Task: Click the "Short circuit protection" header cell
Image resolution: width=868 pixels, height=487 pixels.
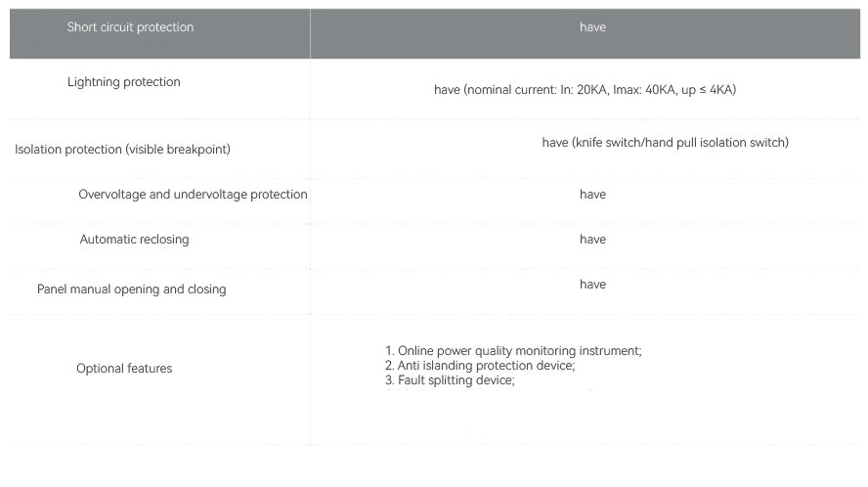Action: tap(130, 27)
